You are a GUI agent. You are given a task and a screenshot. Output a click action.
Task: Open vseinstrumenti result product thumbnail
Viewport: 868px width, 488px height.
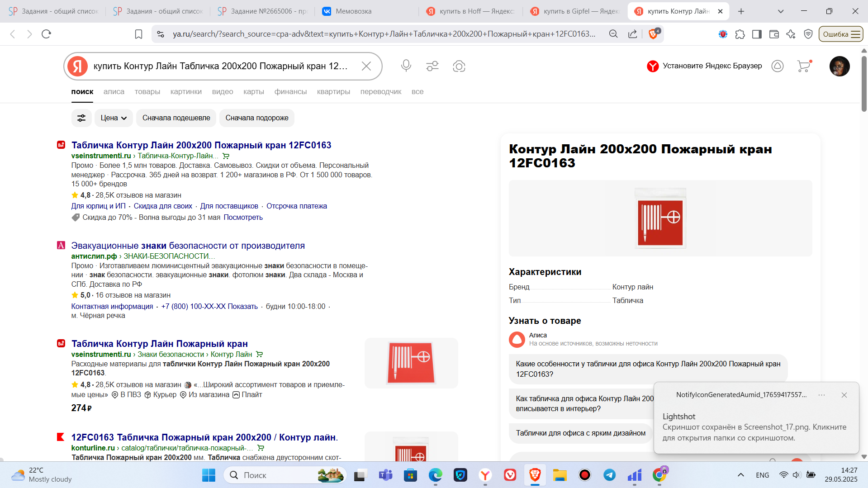click(x=411, y=363)
